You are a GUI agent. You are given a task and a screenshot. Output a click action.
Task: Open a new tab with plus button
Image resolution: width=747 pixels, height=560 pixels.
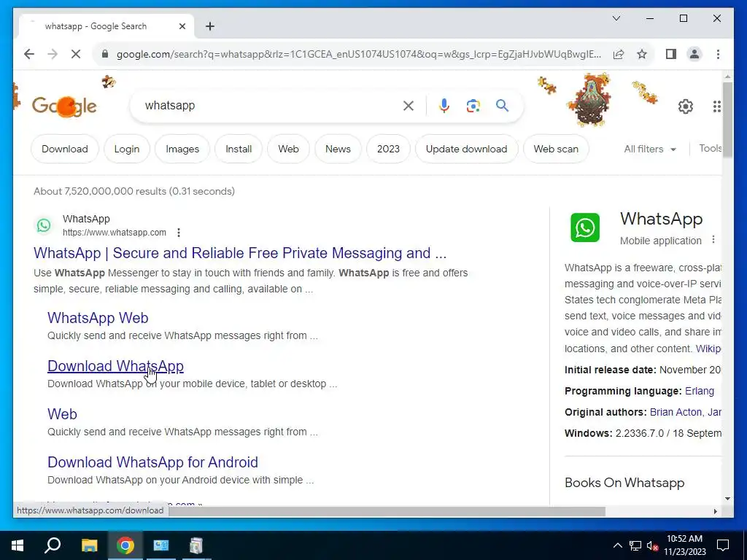[210, 26]
